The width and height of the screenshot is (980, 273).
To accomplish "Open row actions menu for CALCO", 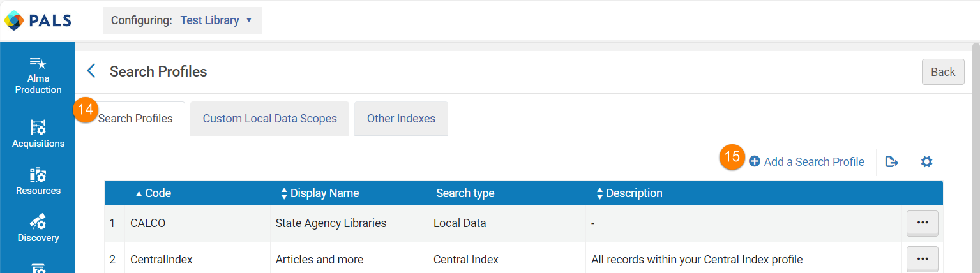I will (x=923, y=223).
